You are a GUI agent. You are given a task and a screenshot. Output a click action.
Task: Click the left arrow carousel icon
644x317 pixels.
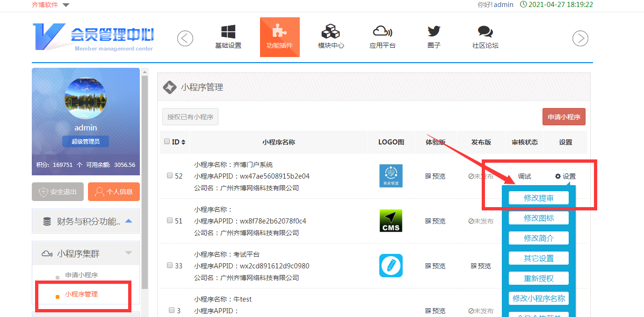[x=185, y=38]
